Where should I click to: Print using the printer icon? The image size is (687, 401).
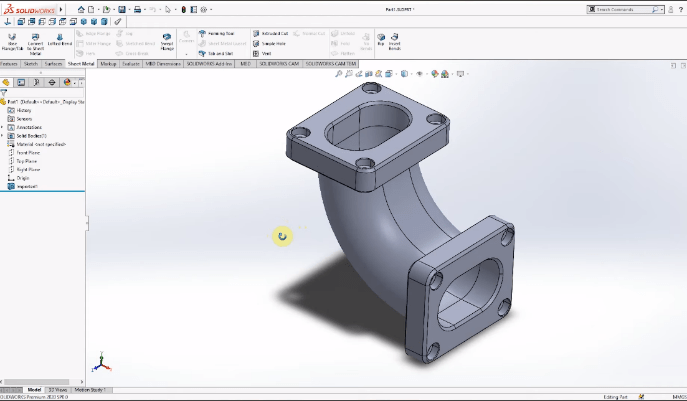(138, 9)
